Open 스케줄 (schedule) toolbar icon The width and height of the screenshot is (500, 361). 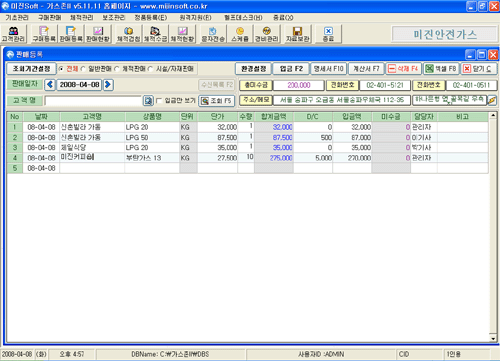pyautogui.click(x=240, y=34)
